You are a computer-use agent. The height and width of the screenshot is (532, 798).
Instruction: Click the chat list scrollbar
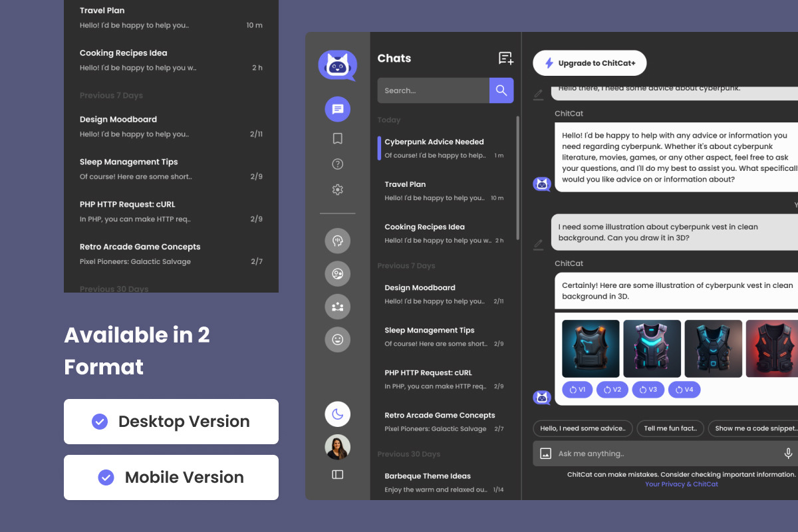click(518, 173)
